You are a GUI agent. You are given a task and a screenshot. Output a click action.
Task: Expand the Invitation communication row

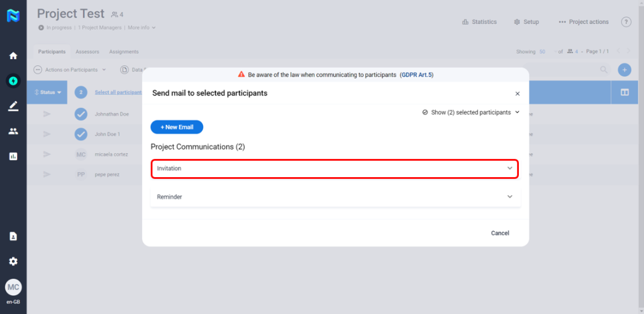(335, 168)
